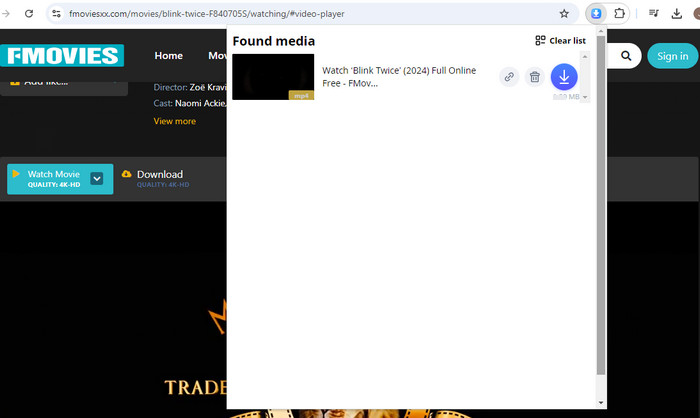Viewport: 700px width, 418px height.
Task: Reload the FMovies page
Action: (29, 13)
